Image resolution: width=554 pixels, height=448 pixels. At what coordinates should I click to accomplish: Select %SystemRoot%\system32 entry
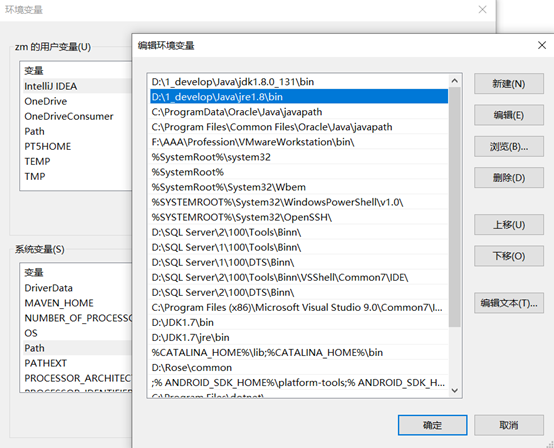pos(299,157)
